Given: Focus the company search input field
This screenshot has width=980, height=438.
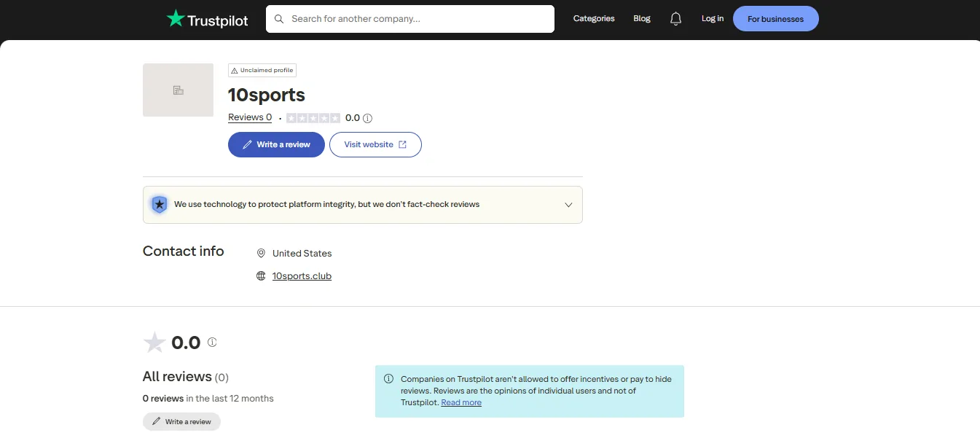Looking at the screenshot, I should click(x=410, y=19).
